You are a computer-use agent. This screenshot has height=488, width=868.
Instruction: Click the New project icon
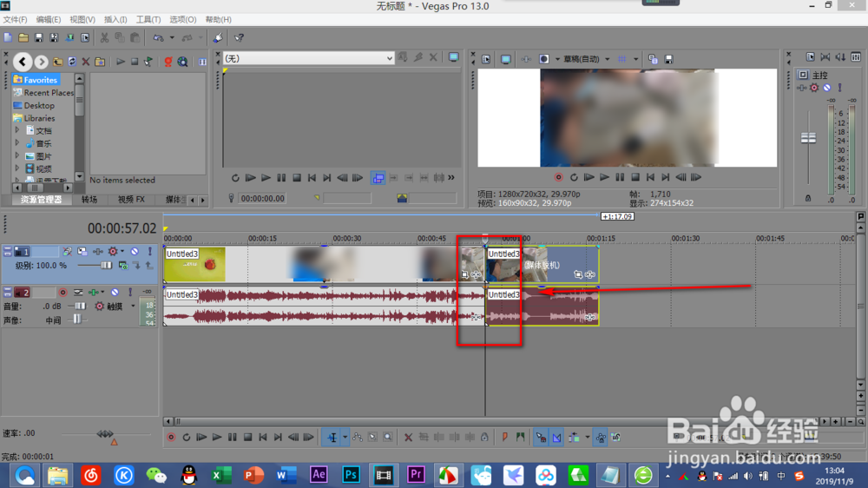pyautogui.click(x=8, y=37)
